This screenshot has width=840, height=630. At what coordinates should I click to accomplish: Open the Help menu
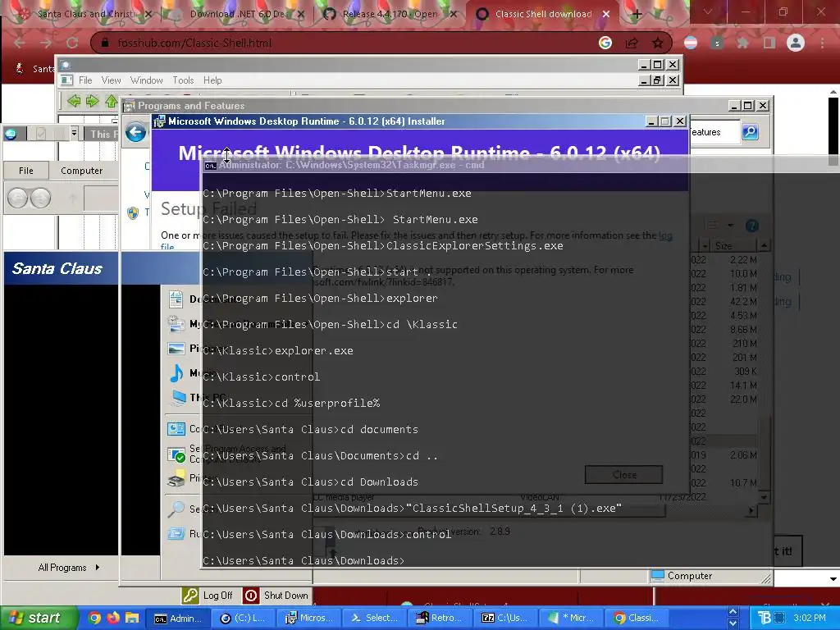[x=212, y=80]
